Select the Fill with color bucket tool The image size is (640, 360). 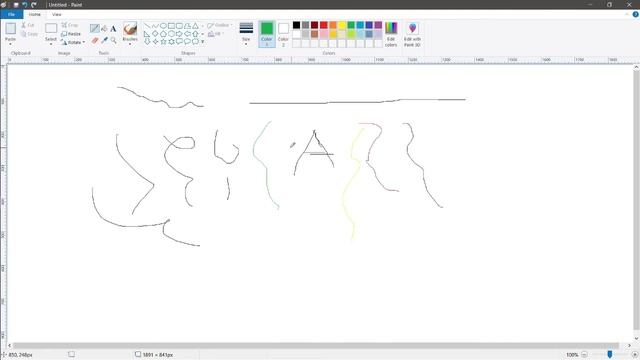104,28
